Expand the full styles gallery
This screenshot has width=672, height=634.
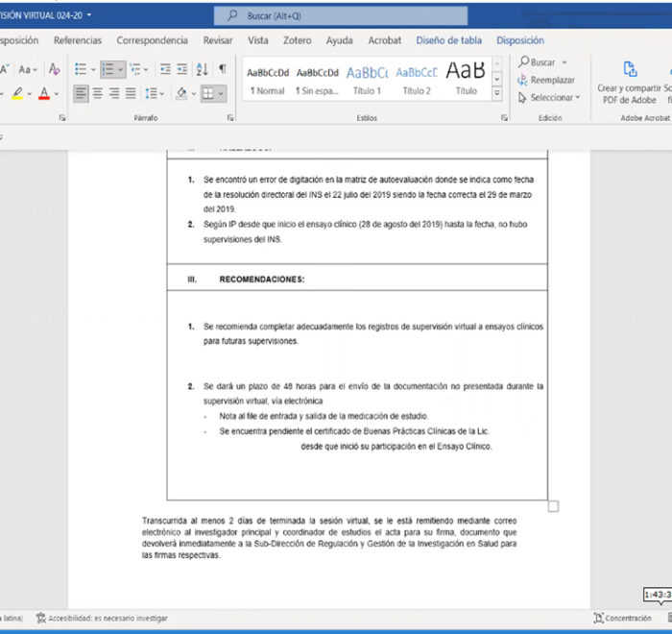(x=496, y=93)
